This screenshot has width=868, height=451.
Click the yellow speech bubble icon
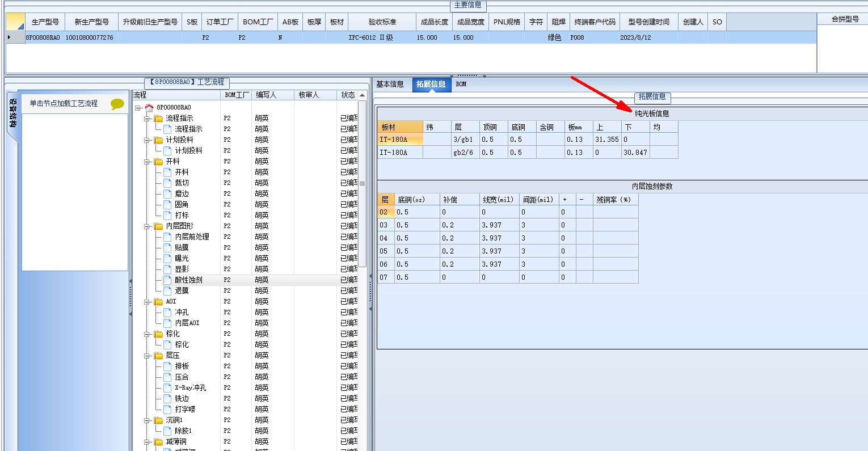click(117, 104)
